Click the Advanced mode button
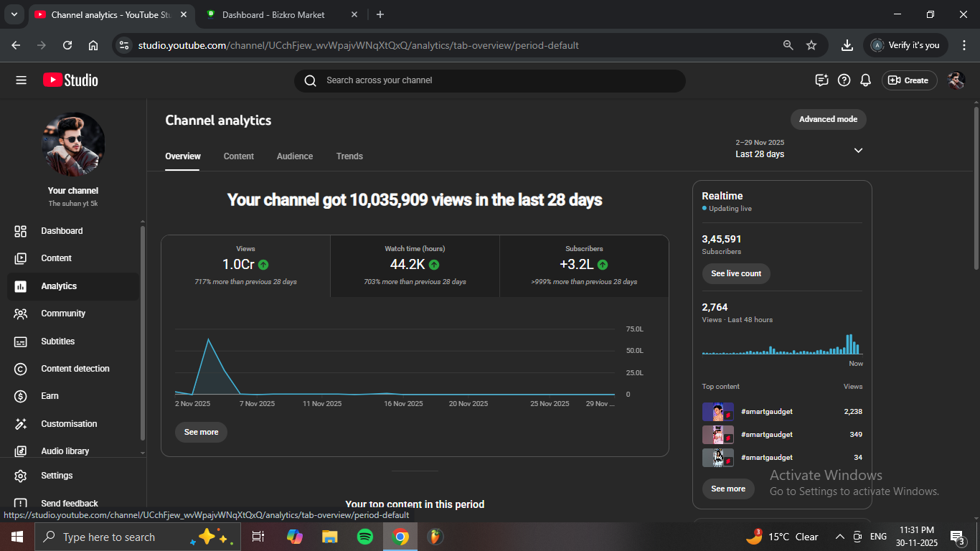The width and height of the screenshot is (980, 551). pos(828,119)
